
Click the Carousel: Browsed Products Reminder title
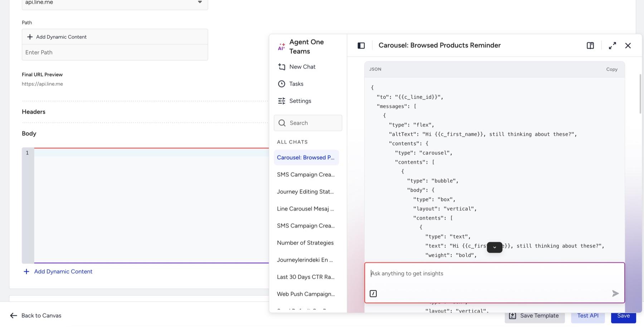pyautogui.click(x=440, y=45)
